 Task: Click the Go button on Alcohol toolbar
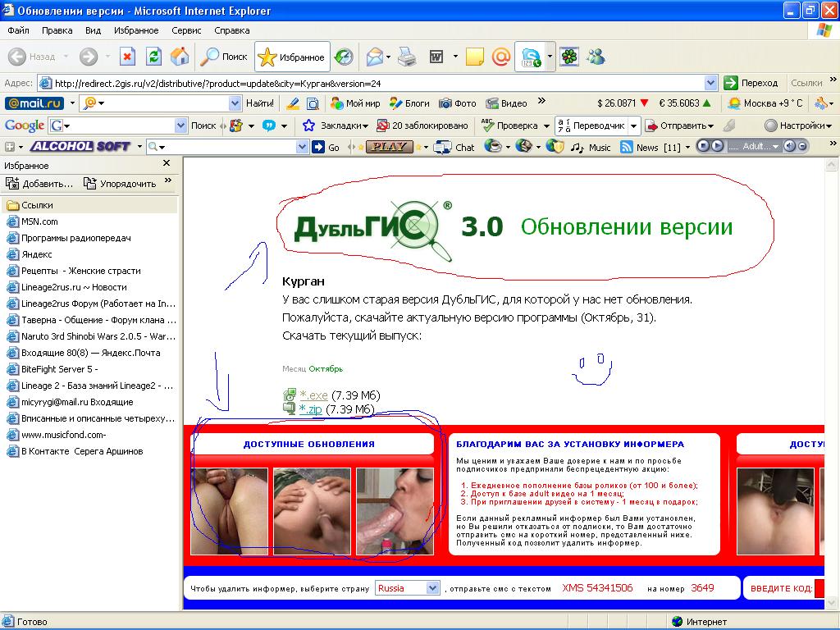(326, 147)
